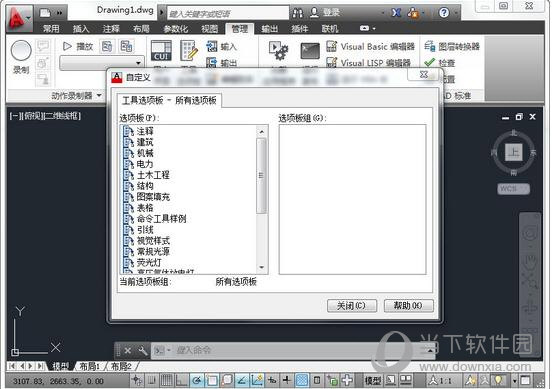The image size is (552, 389).
Task: Toggle the highlighted transparency icon in status bar
Action: click(x=302, y=381)
